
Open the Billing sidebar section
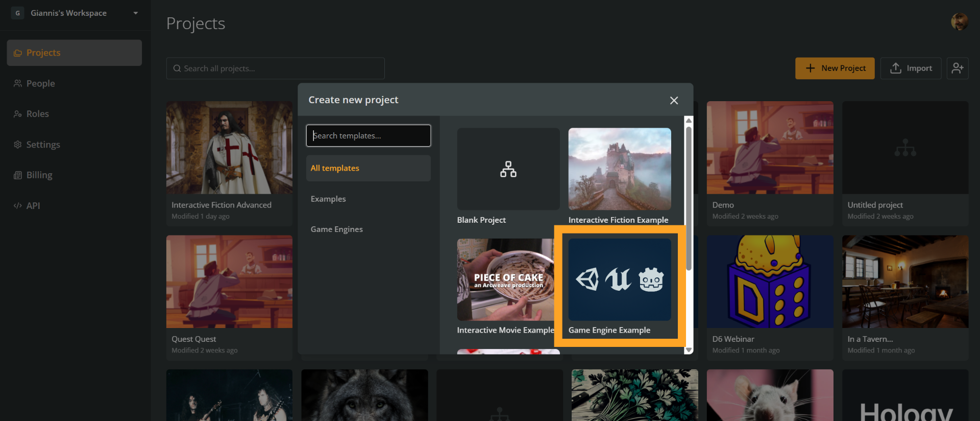click(x=75, y=175)
